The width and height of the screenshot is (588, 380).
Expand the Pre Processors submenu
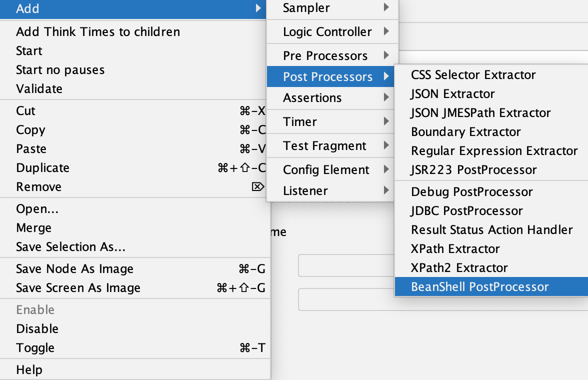pos(325,55)
